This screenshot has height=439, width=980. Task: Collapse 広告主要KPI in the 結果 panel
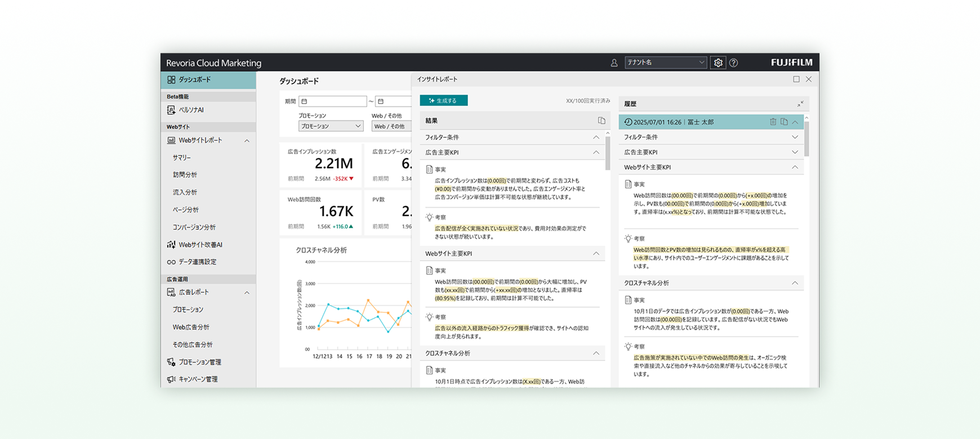click(x=596, y=153)
